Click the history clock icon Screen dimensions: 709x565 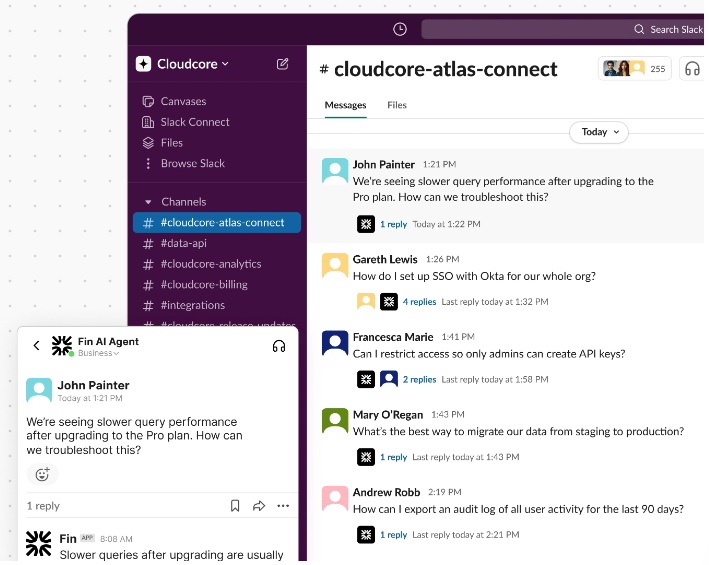tap(400, 30)
